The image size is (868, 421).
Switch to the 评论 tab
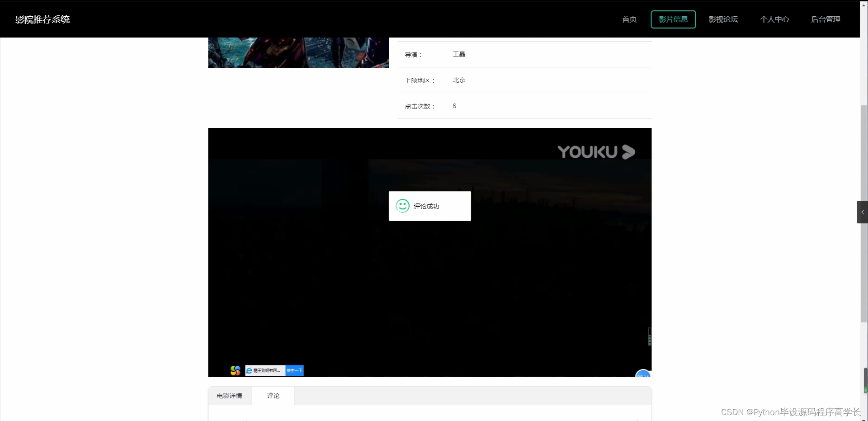(273, 396)
